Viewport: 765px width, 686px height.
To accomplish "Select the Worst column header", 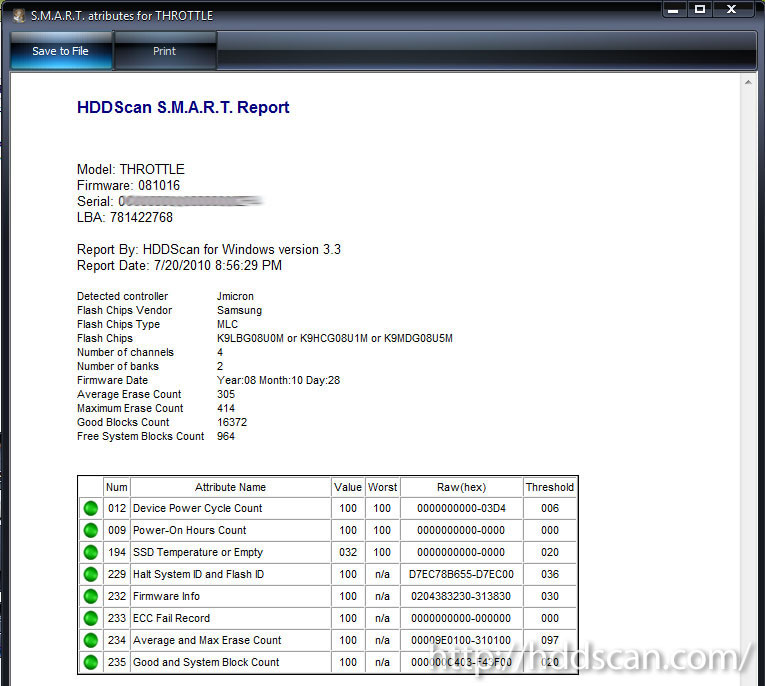I will 382,487.
